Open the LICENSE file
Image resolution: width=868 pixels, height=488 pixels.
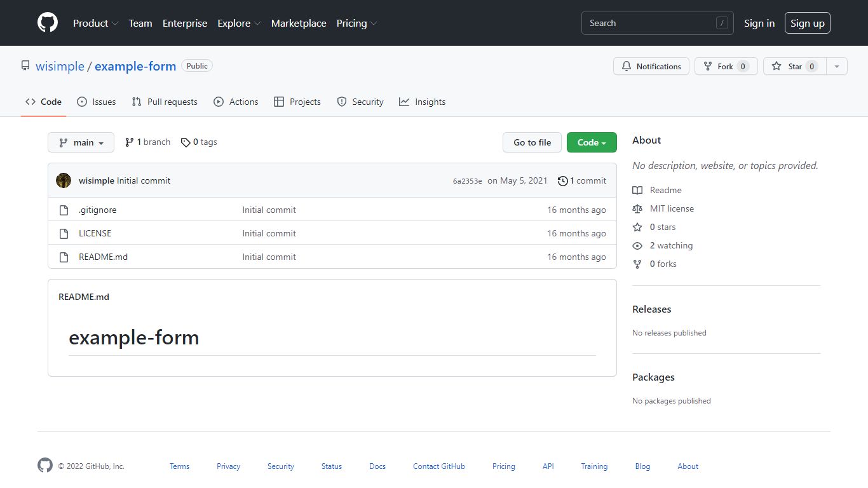click(95, 233)
